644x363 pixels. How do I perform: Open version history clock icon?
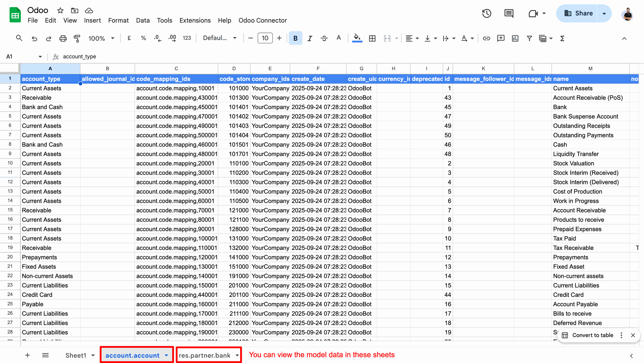pos(486,13)
